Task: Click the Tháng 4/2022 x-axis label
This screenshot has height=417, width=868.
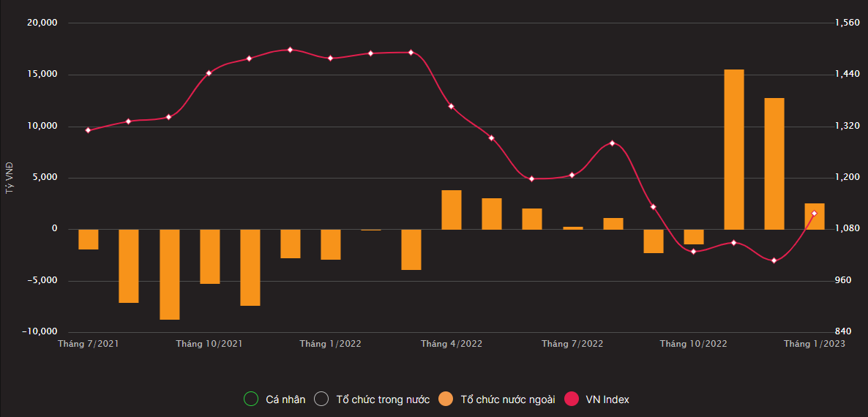Action: [452, 344]
